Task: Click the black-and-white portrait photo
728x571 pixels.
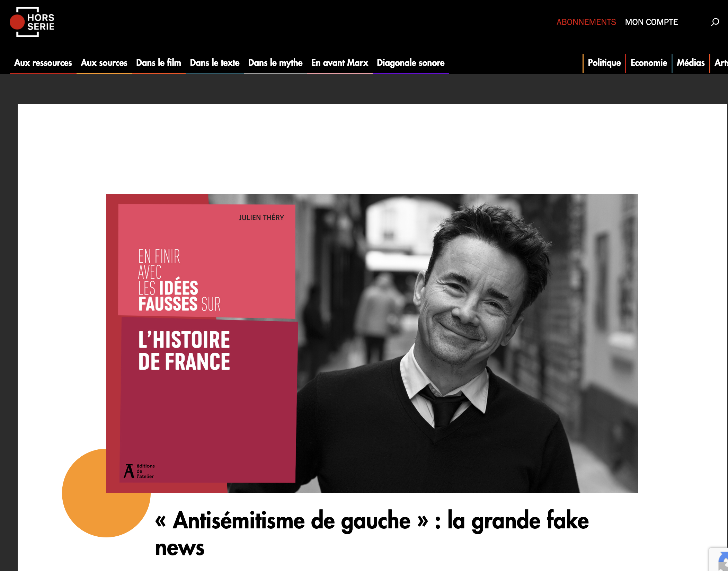Action: pyautogui.click(x=468, y=343)
